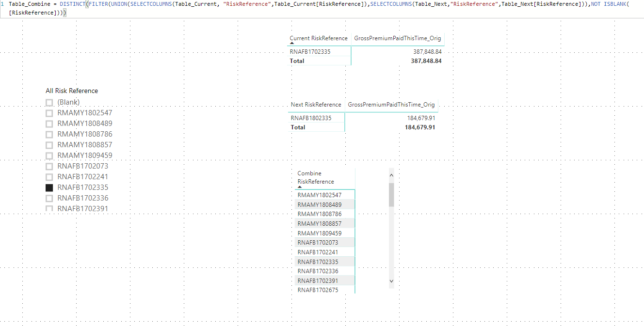Select RNAFB1702241 slicer checkbox

49,177
